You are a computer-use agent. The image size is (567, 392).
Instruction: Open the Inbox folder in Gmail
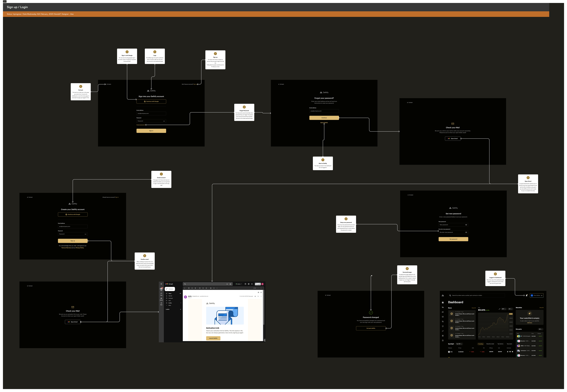coord(170,293)
